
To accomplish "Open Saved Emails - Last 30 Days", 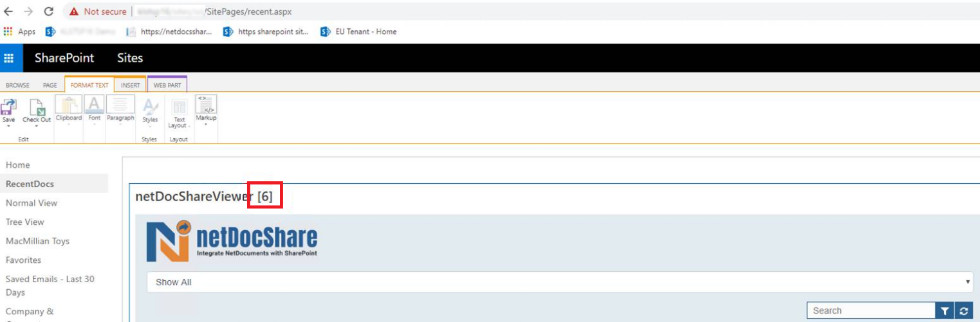I will (x=50, y=286).
